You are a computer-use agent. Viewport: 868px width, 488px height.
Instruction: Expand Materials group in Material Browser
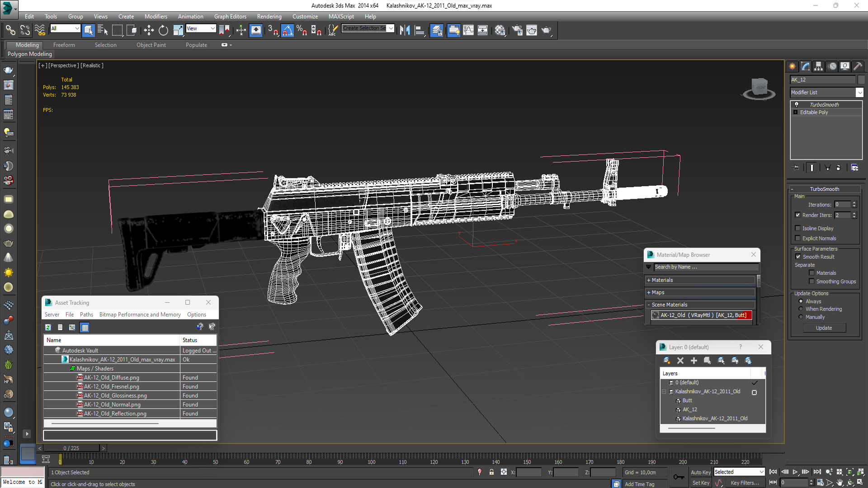700,280
